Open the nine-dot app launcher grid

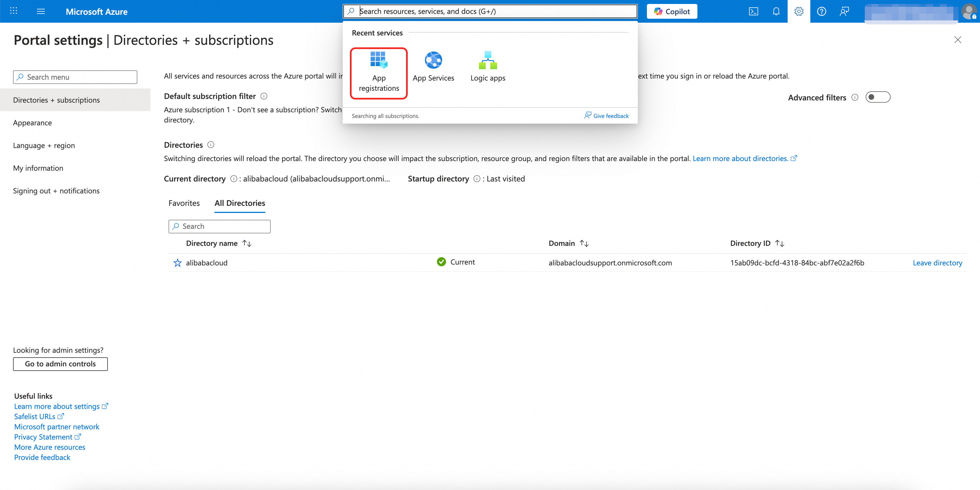pyautogui.click(x=14, y=11)
